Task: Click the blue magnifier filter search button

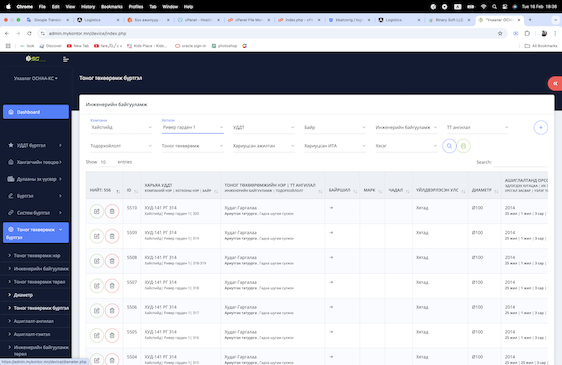Action: [x=449, y=146]
